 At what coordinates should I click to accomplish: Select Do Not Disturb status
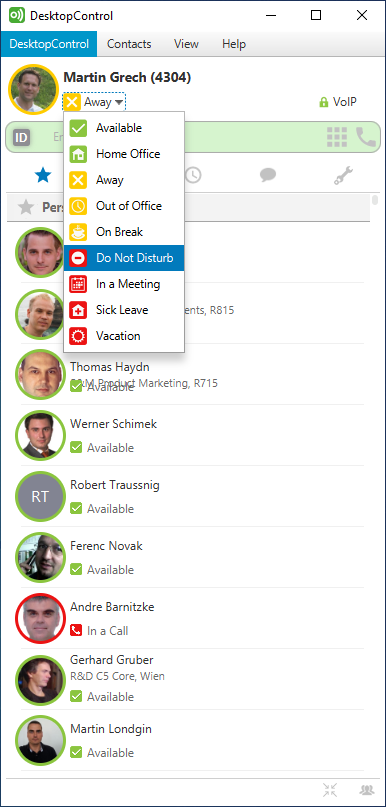124,258
